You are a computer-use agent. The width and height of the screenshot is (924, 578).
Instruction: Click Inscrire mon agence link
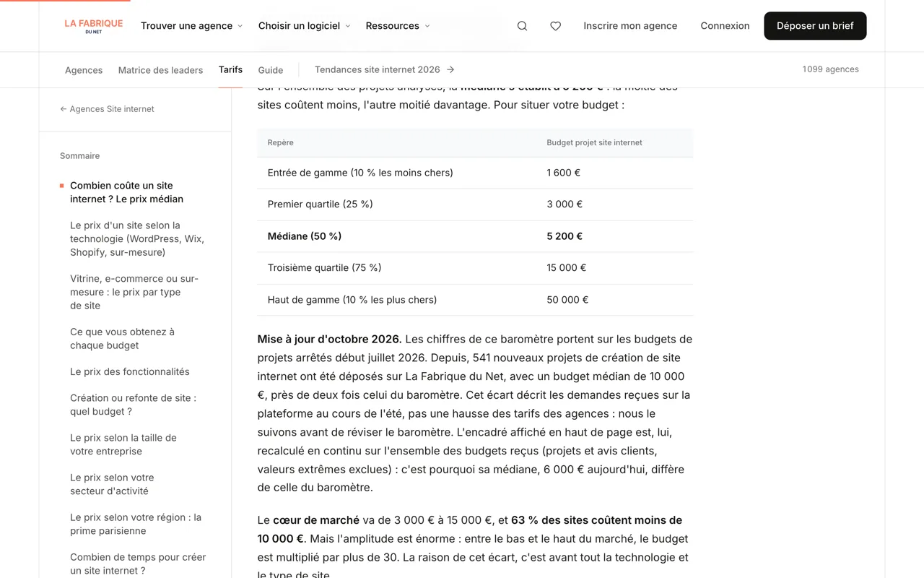630,26
